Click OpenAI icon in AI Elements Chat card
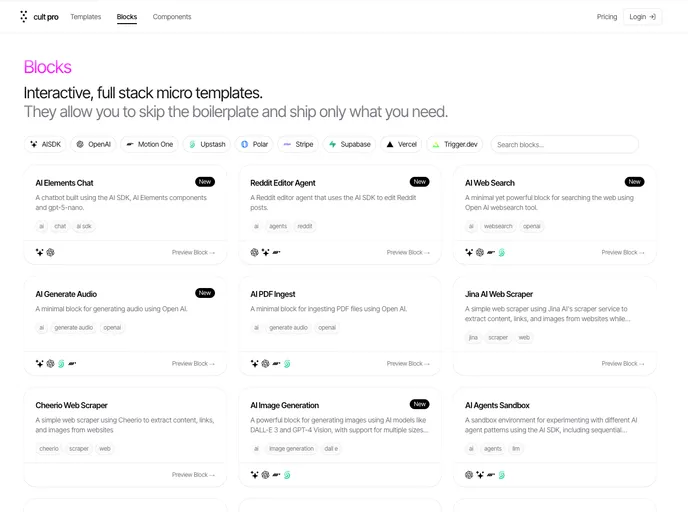This screenshot has height=512, width=688. [x=50, y=253]
